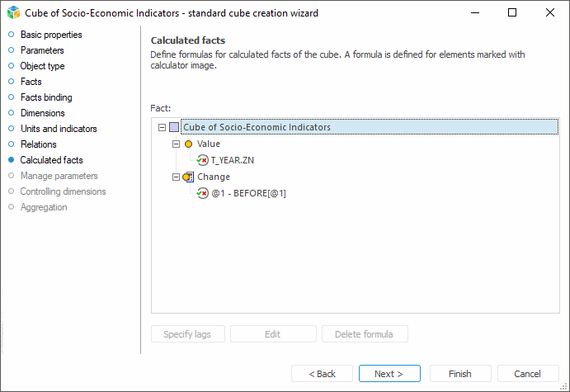
Task: Click the yellow Value fact icon
Action: [188, 144]
